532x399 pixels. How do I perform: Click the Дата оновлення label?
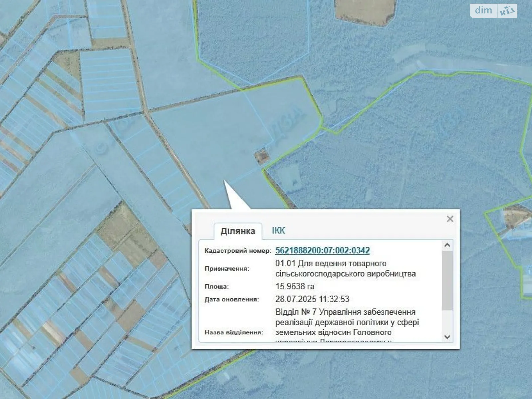click(232, 299)
